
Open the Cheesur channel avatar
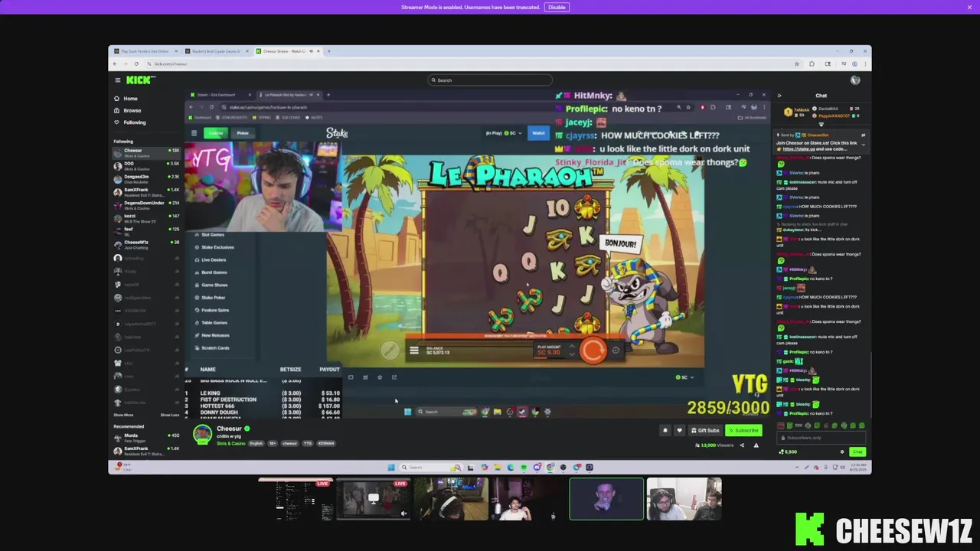click(x=202, y=434)
